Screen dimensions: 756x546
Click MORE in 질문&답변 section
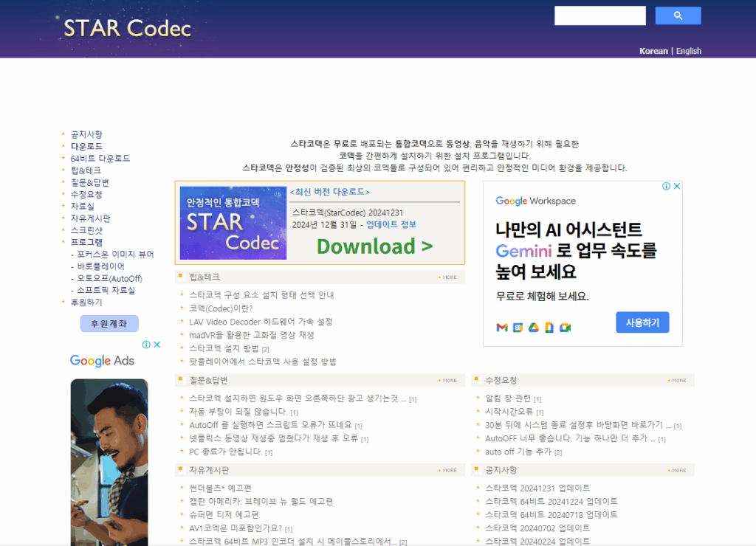click(x=448, y=381)
